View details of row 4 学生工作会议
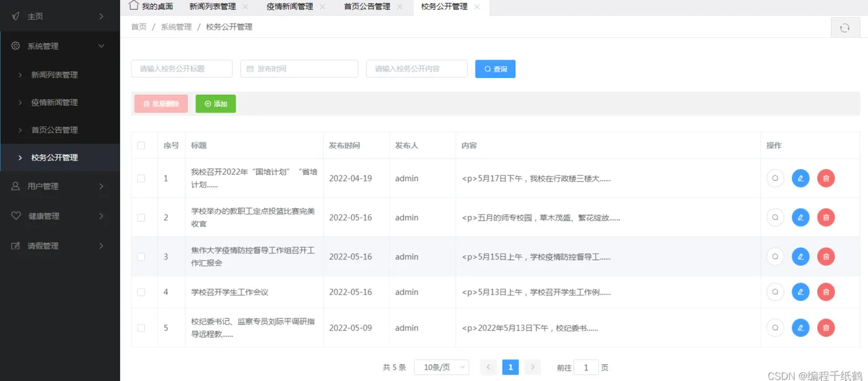Screen dimensions: 868x381 pyautogui.click(x=775, y=292)
